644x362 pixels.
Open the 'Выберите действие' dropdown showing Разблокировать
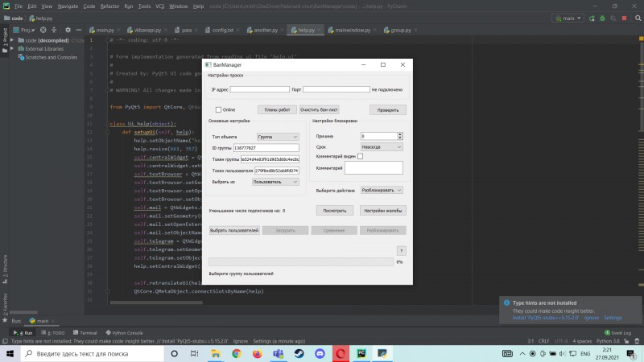pyautogui.click(x=382, y=191)
